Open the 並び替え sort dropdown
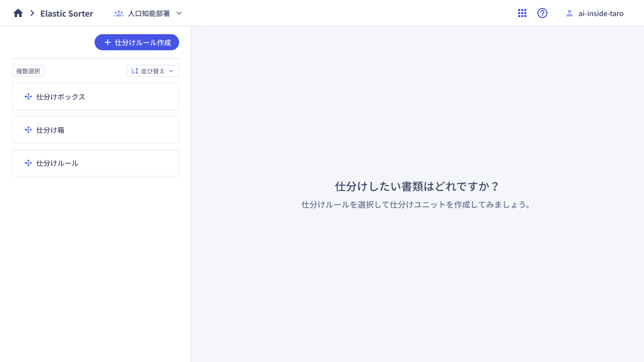The height and width of the screenshot is (362, 644). coord(153,71)
